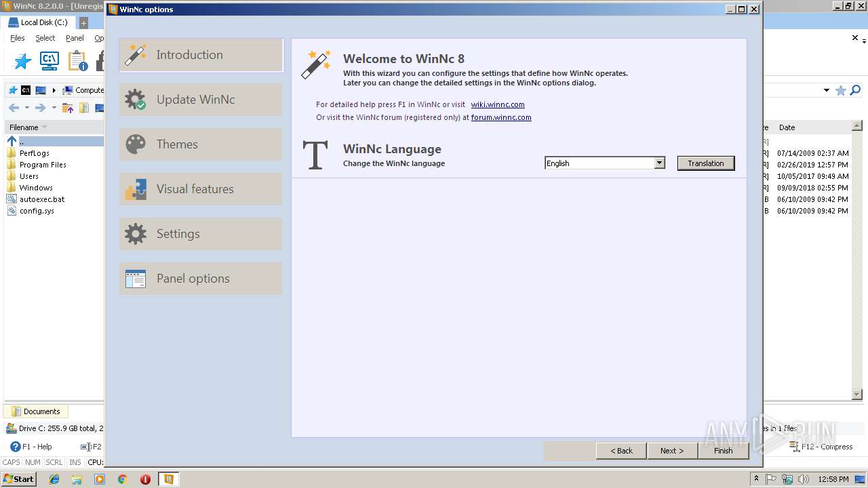Launch Google Chrome from taskbar
The image size is (868, 488).
pyautogui.click(x=123, y=479)
